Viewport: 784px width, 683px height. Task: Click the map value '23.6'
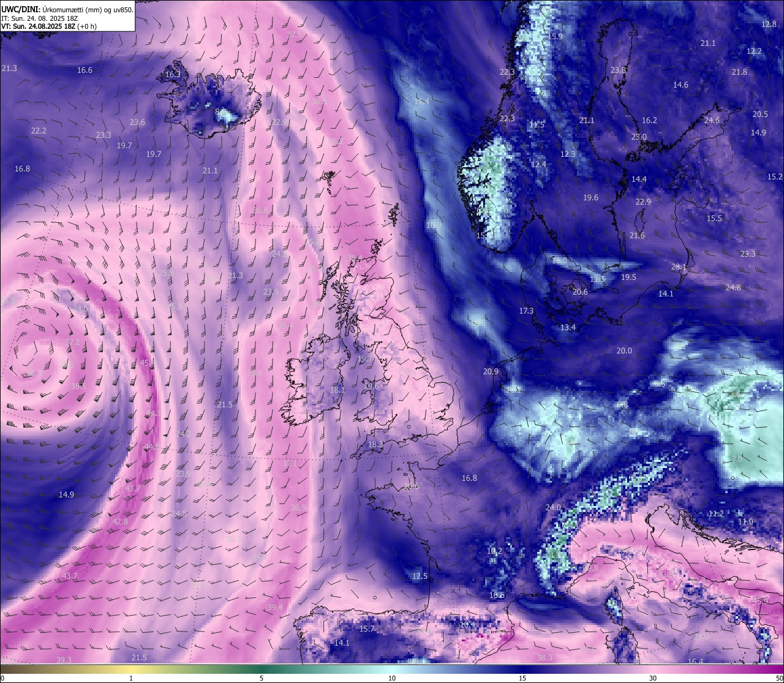[137, 123]
